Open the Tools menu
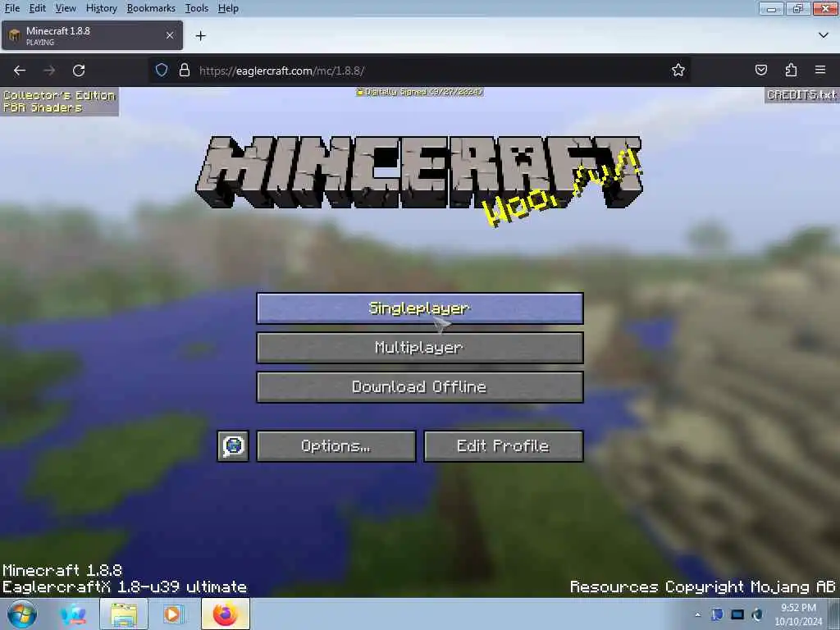The height and width of the screenshot is (630, 840). [x=197, y=8]
